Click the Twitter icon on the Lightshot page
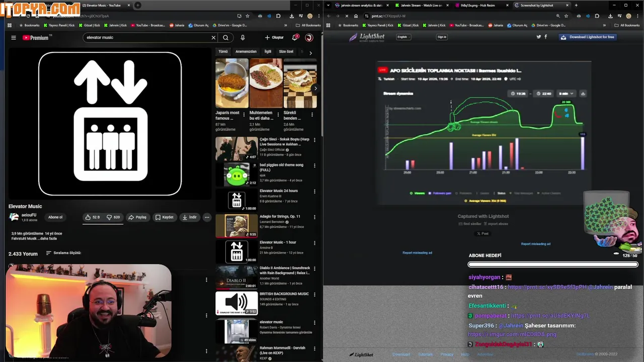This screenshot has width=644, height=362. point(539,37)
